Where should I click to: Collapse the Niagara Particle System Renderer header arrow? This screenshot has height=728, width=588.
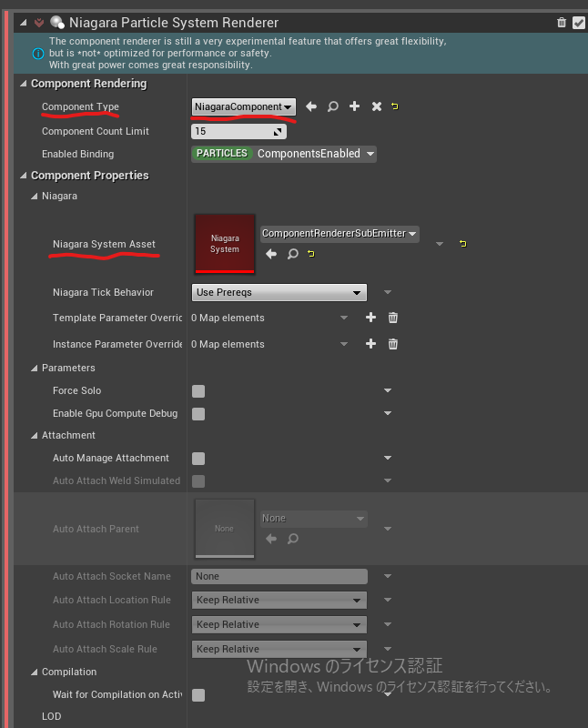click(x=24, y=23)
